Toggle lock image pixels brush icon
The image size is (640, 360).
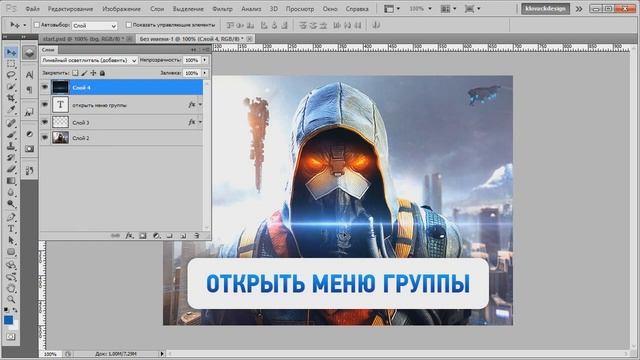84,73
